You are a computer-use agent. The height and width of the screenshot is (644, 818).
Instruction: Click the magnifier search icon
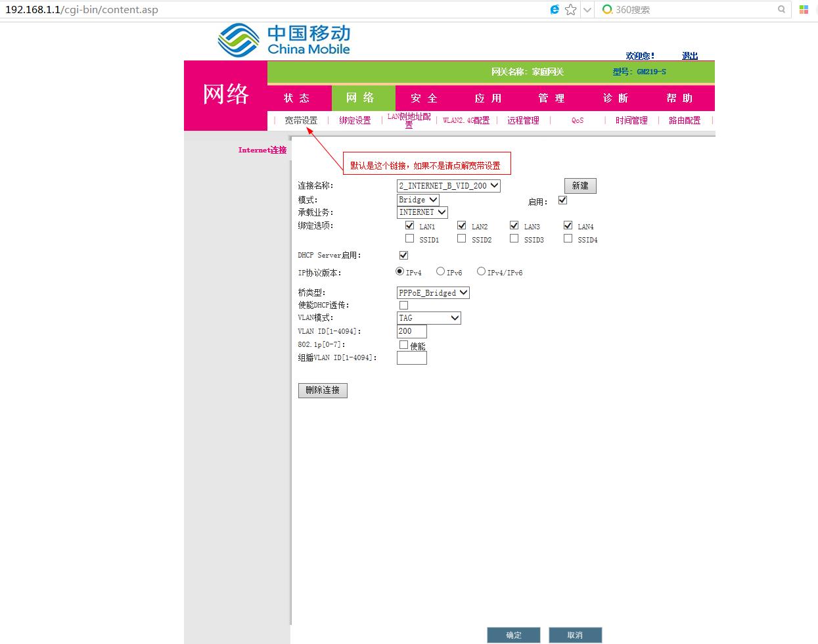tap(782, 10)
